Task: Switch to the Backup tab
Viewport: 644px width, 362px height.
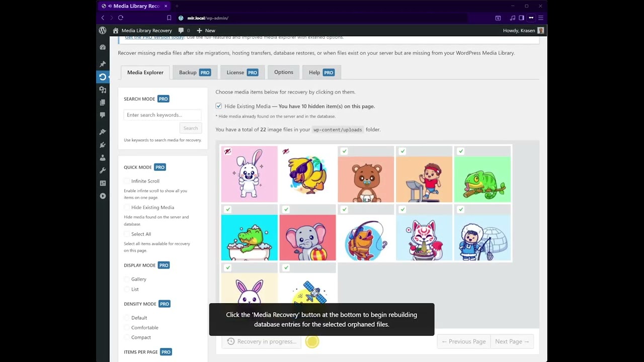Action: coord(195,72)
